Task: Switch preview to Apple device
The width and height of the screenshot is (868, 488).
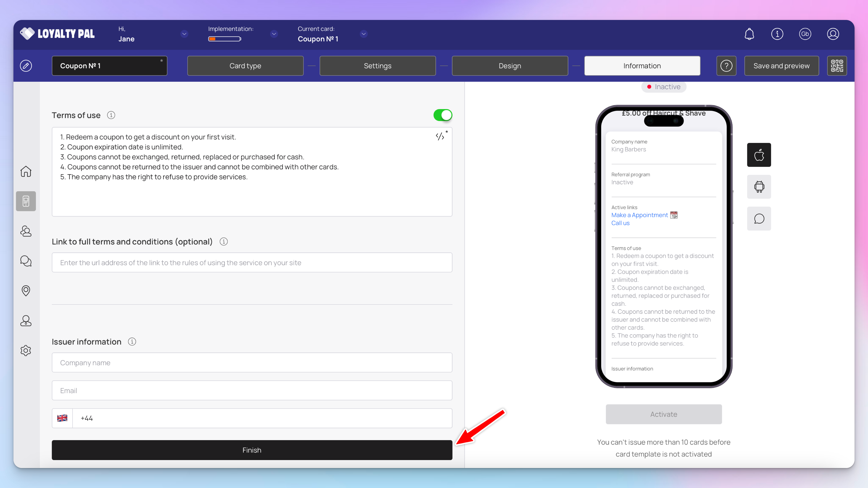Action: (x=759, y=155)
